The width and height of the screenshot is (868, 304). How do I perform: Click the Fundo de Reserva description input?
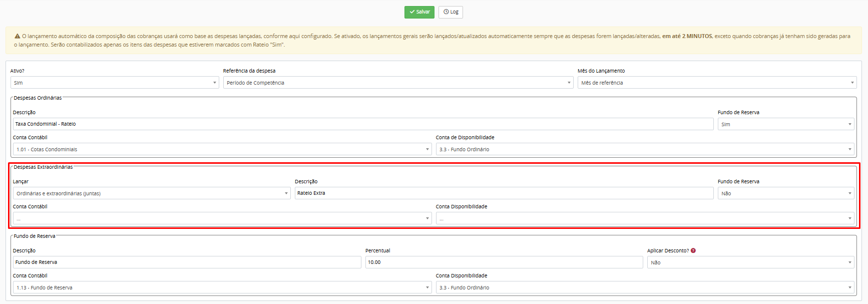point(187,262)
